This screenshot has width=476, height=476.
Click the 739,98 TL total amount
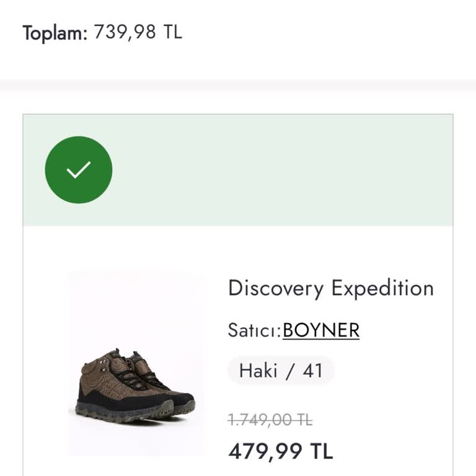pos(138,32)
